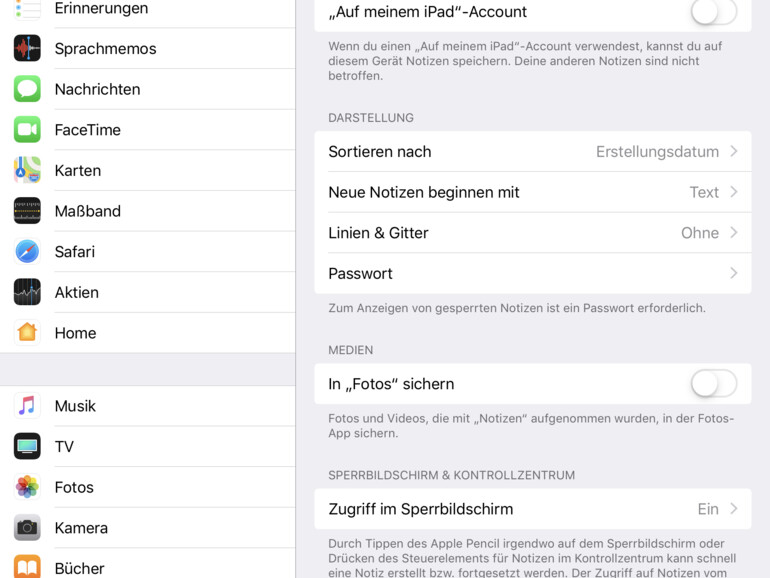Expand Sortieren nach Erstellungsdatum chevron
This screenshot has height=578, width=770.
point(733,152)
